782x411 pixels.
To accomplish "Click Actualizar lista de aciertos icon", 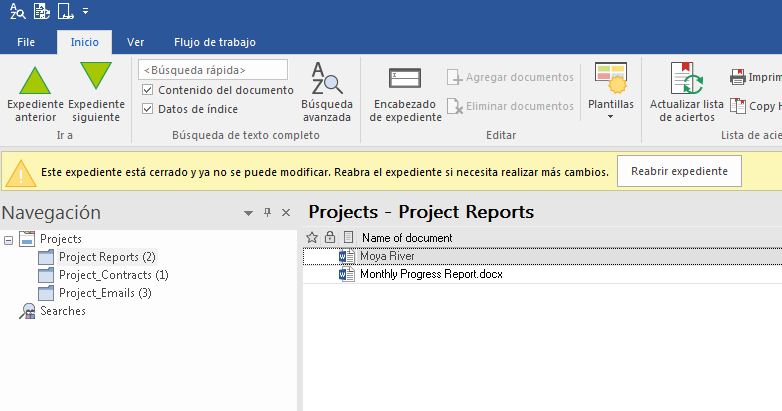I will [x=686, y=78].
